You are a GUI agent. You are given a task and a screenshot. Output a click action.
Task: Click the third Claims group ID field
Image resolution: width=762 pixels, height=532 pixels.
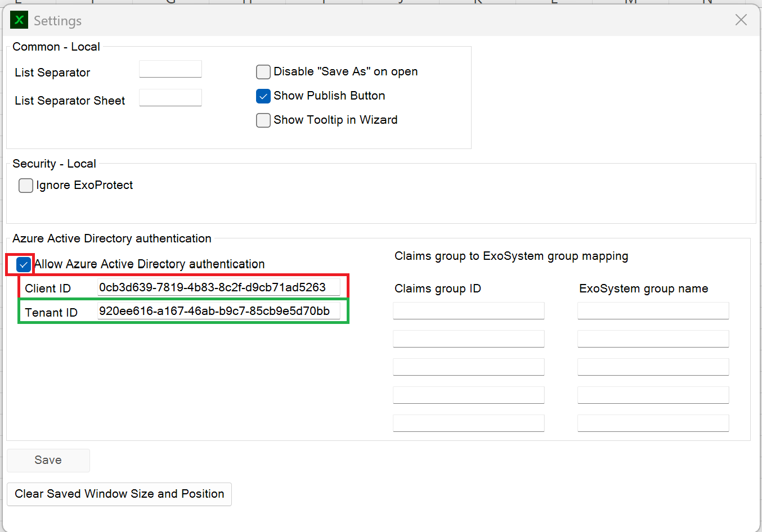(468, 367)
